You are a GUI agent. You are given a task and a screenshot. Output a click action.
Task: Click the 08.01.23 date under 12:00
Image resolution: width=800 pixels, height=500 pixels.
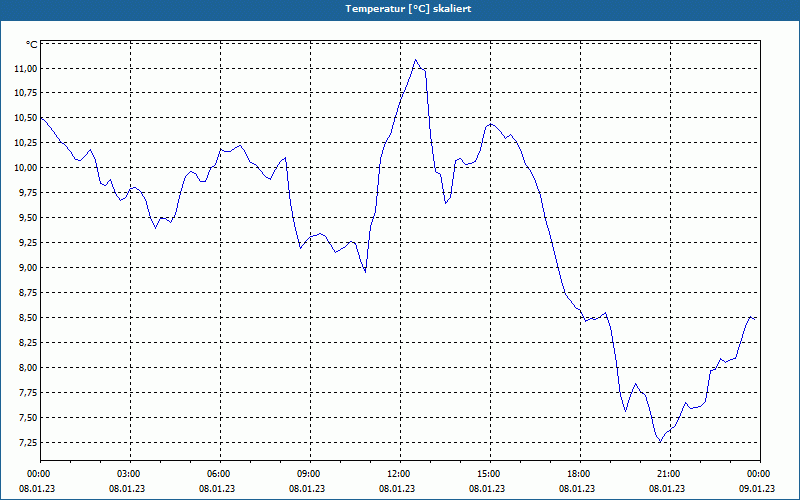(x=396, y=489)
